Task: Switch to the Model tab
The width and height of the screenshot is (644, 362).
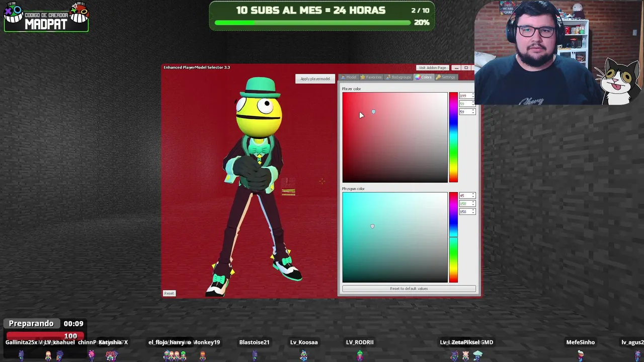Action: 348,77
